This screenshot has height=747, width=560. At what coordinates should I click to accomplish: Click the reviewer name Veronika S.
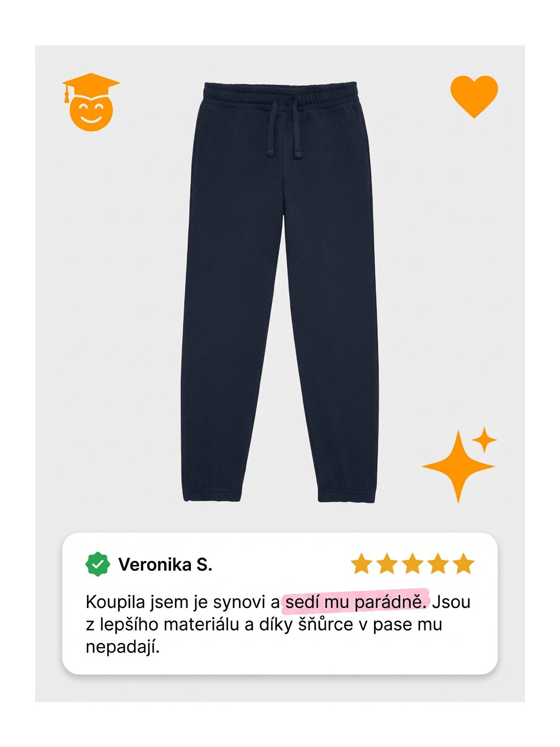165,565
